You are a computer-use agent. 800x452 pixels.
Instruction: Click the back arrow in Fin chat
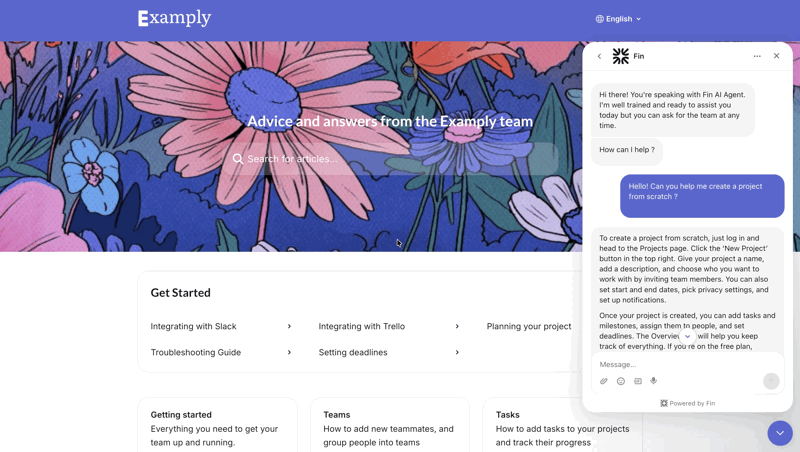tap(600, 56)
